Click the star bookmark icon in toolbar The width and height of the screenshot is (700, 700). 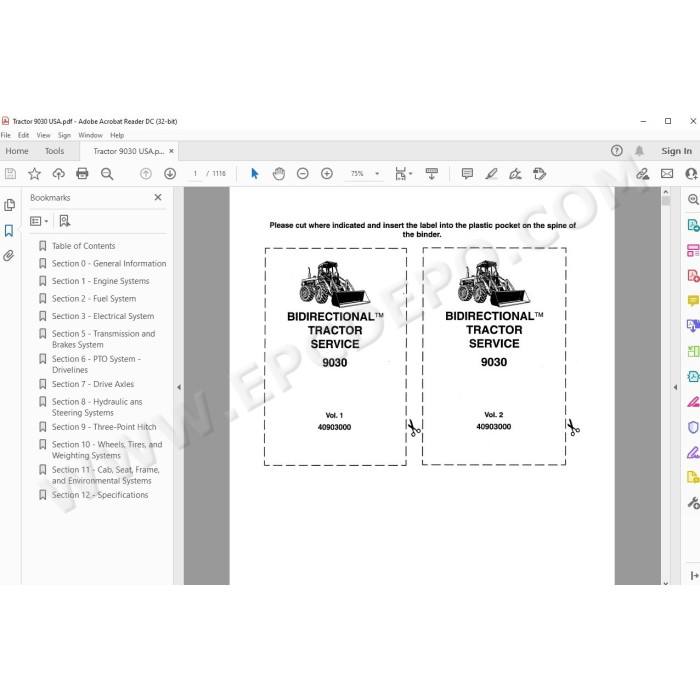(34, 173)
